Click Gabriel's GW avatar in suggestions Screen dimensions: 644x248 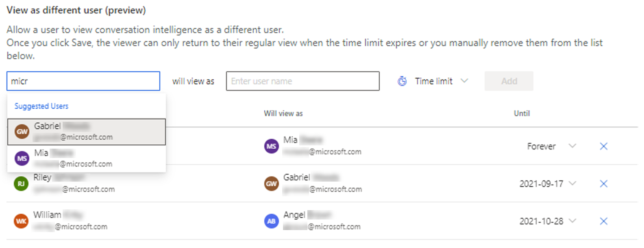click(22, 132)
